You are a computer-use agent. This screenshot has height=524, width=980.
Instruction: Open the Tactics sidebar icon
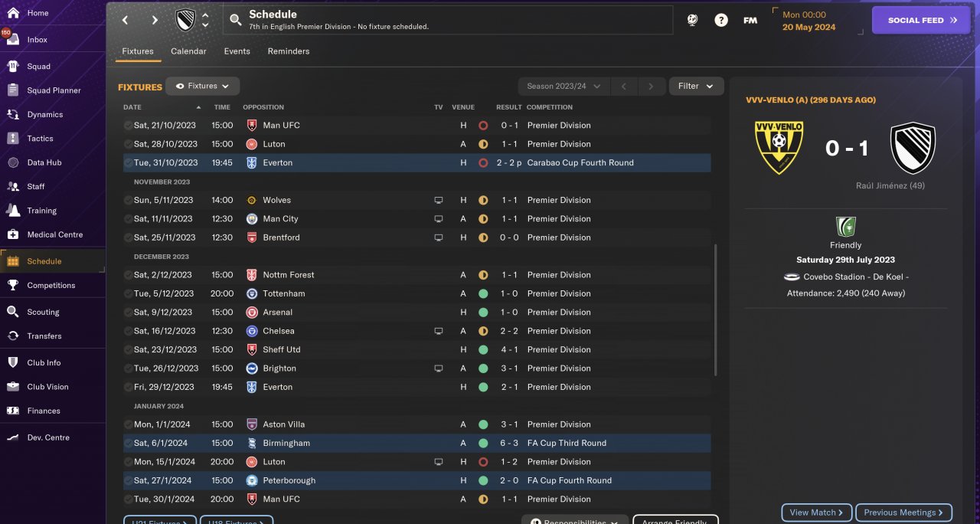point(12,139)
